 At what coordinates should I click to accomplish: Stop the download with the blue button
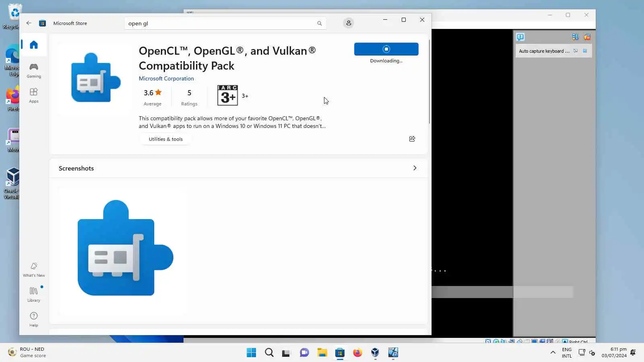coord(386,49)
